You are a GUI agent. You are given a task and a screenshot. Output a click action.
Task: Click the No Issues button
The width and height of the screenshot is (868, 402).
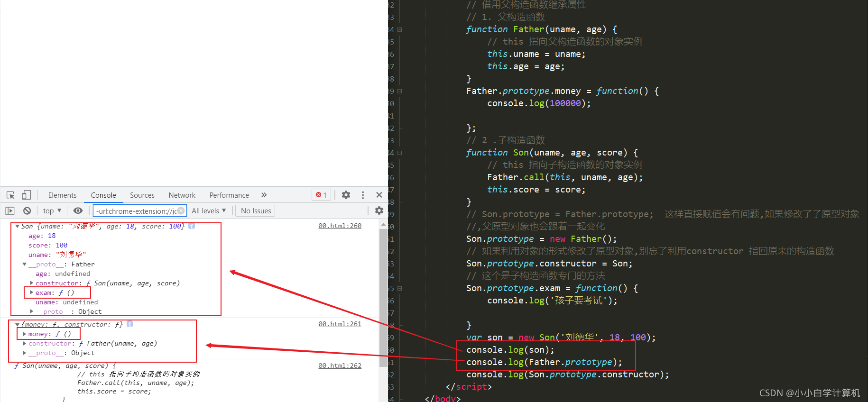click(256, 211)
